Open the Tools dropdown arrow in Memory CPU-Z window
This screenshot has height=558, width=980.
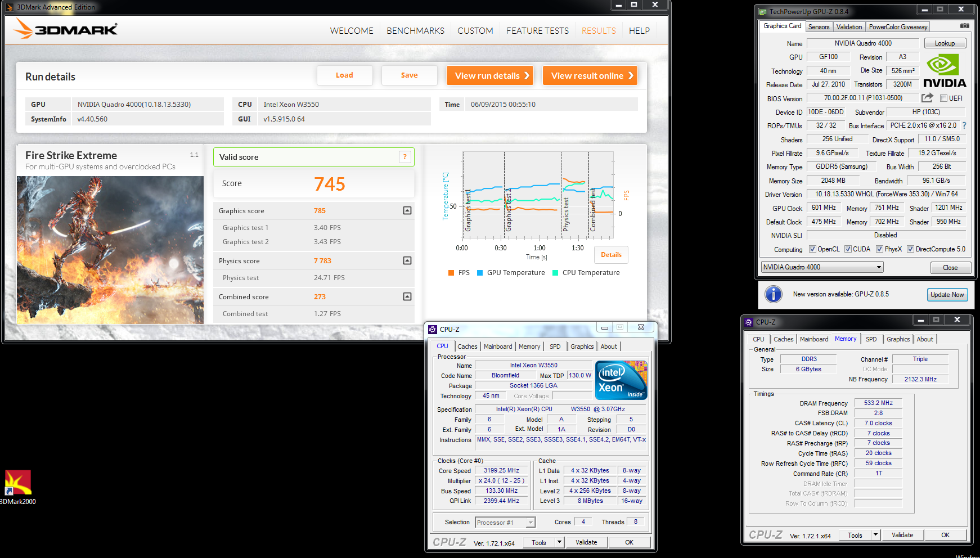(x=875, y=535)
